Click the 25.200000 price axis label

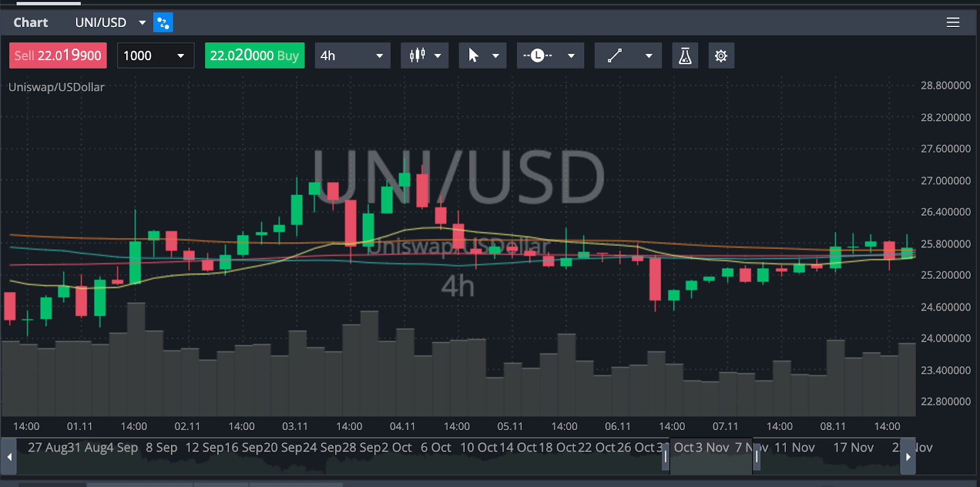[946, 275]
